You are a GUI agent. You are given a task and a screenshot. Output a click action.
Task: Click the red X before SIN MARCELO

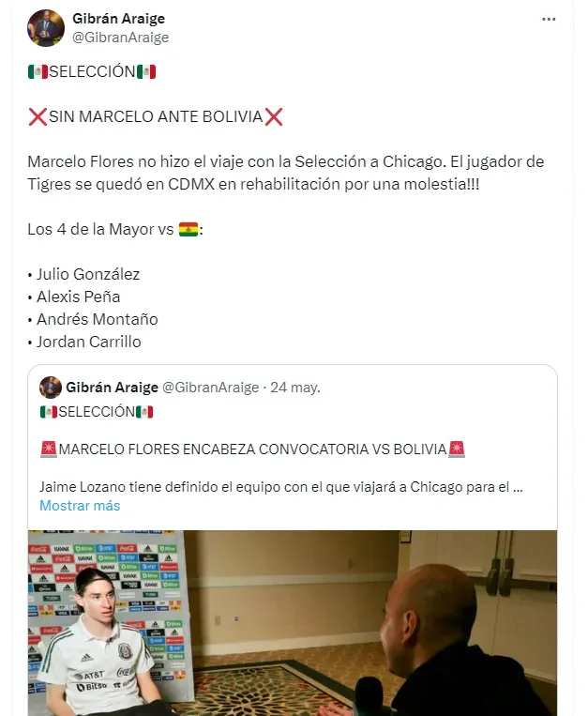click(38, 117)
